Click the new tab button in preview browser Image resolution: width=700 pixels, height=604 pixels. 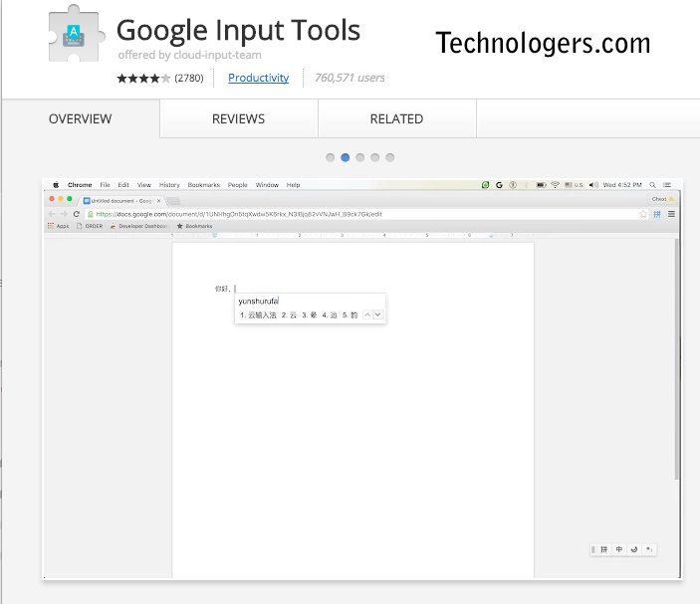[173, 201]
